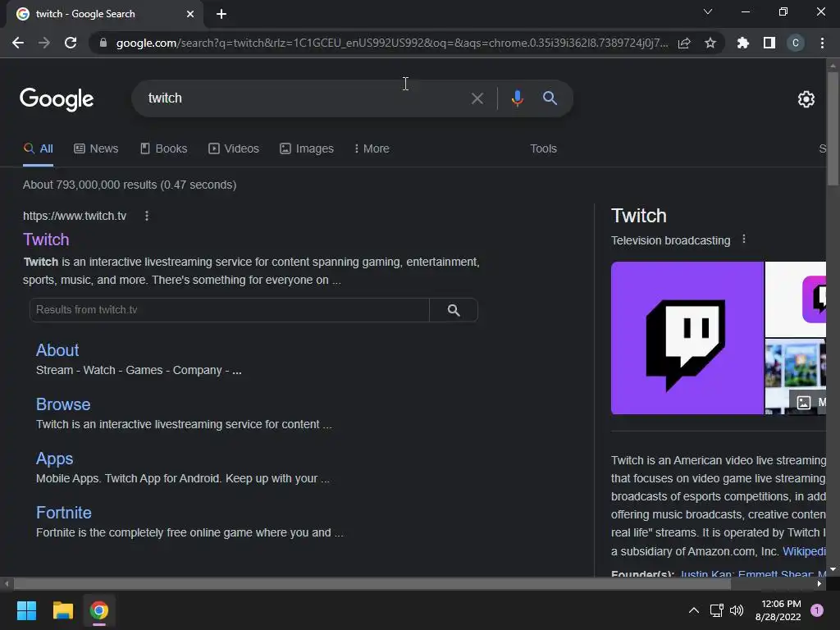The width and height of the screenshot is (840, 630).
Task: Open the Apps sitelink
Action: click(x=55, y=459)
